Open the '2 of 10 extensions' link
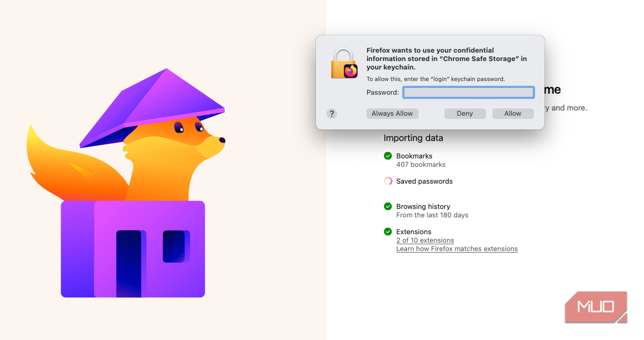 425,241
